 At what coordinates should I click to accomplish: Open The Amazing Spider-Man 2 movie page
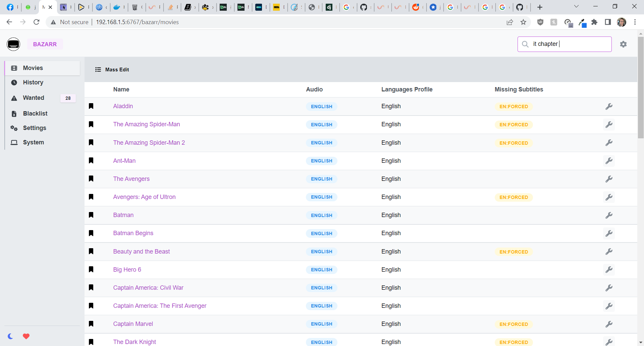click(149, 142)
